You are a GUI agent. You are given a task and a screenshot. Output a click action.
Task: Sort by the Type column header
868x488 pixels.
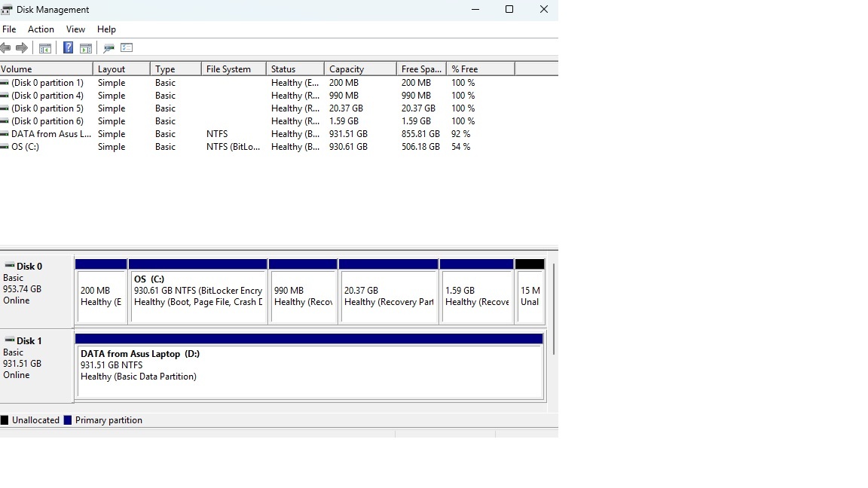[x=176, y=69]
